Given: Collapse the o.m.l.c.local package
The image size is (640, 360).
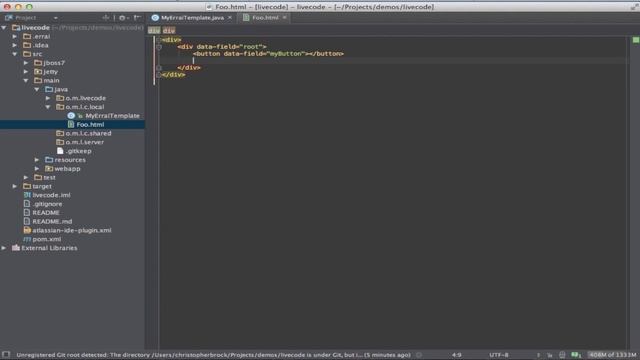Looking at the screenshot, I should pyautogui.click(x=48, y=107).
